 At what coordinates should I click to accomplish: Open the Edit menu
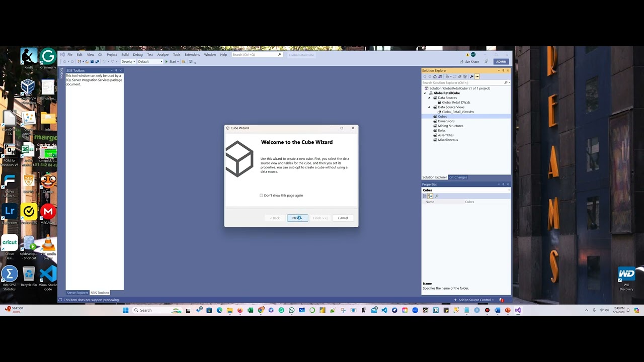(79, 54)
